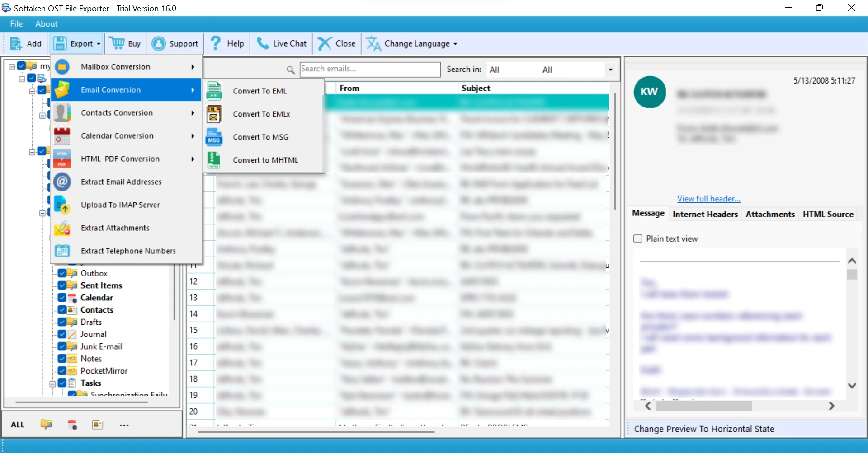The image size is (868, 453).
Task: Open the About menu
Action: (x=47, y=24)
